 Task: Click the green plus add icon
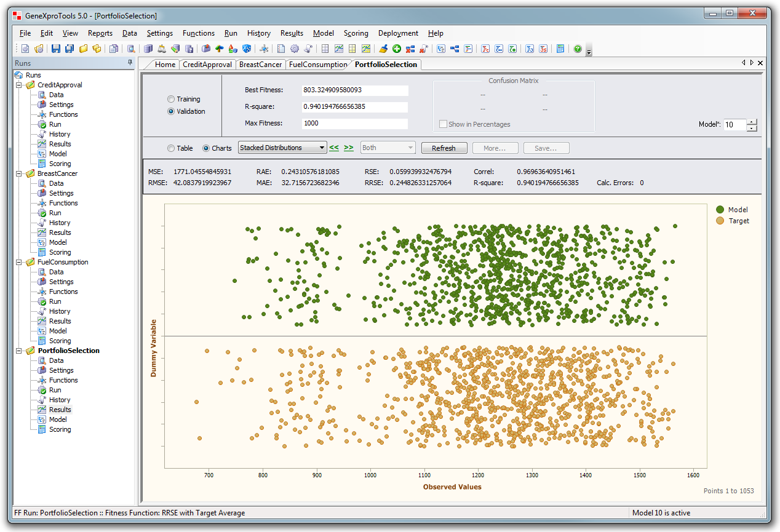click(x=397, y=49)
